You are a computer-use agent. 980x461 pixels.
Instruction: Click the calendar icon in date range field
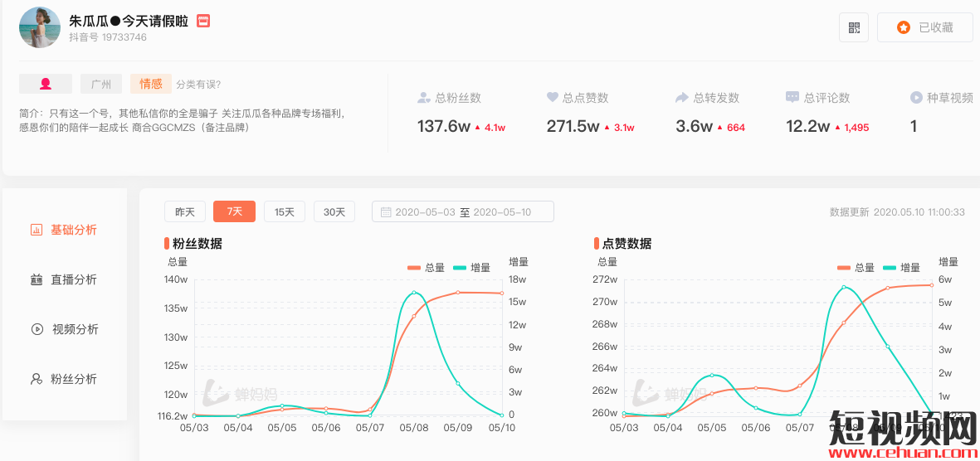(385, 212)
